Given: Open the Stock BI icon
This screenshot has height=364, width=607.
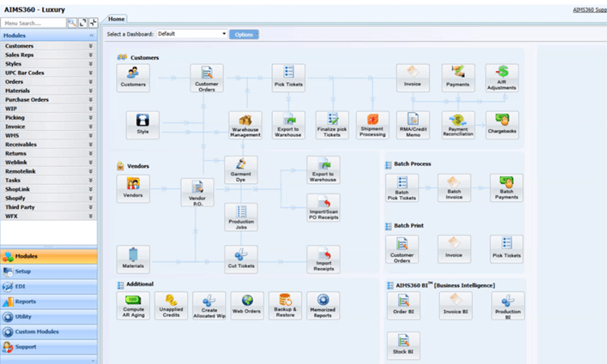Looking at the screenshot, I should pyautogui.click(x=404, y=345).
